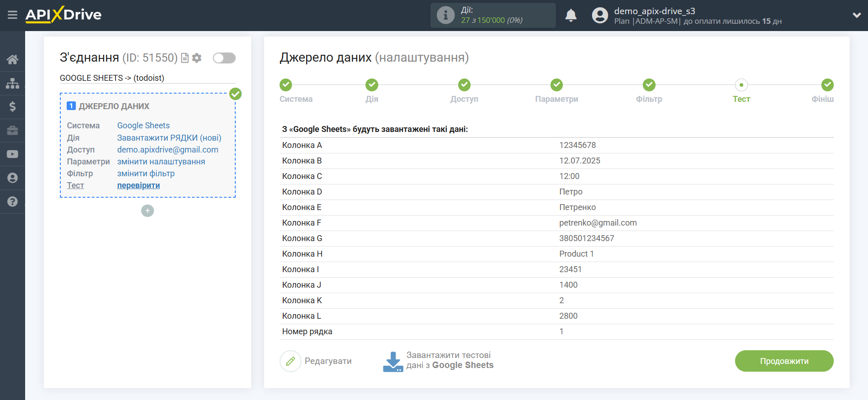Open connections sitemap icon in sidebar
The height and width of the screenshot is (400, 868).
(12, 83)
